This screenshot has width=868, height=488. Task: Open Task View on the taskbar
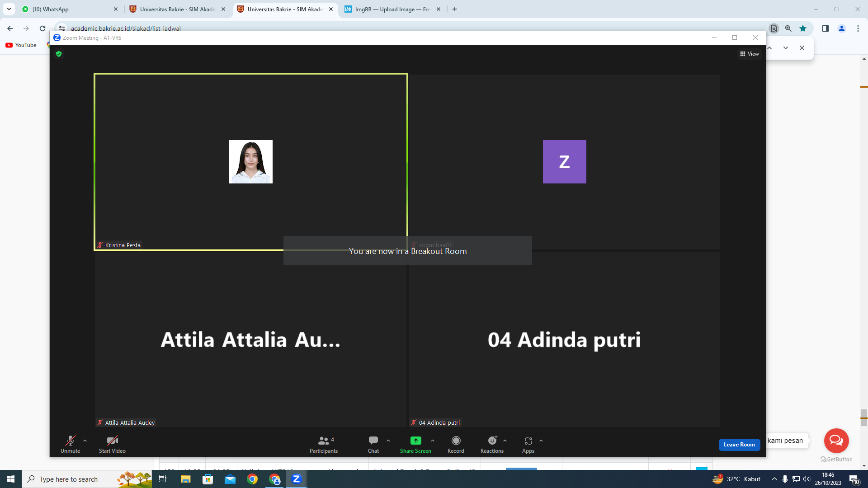pos(163,479)
